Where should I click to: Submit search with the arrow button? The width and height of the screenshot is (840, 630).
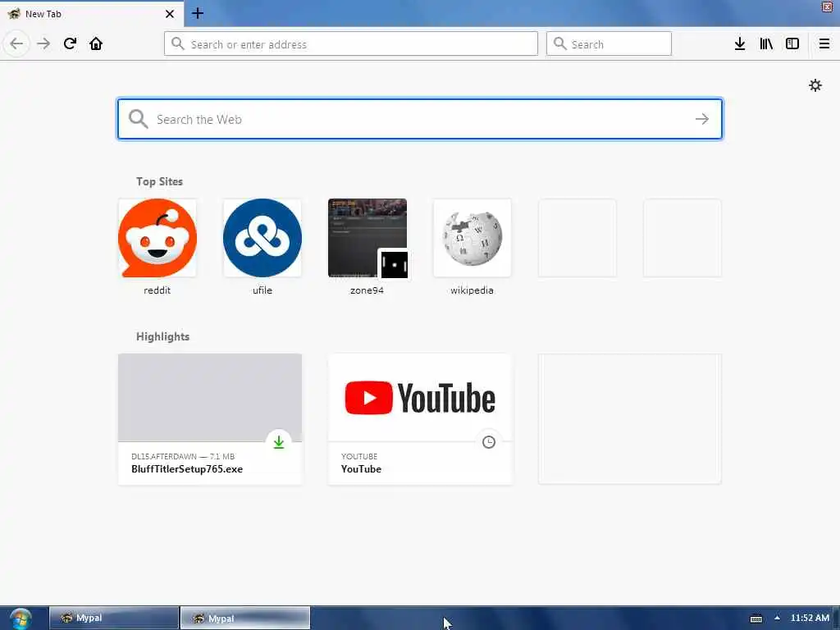coord(702,119)
